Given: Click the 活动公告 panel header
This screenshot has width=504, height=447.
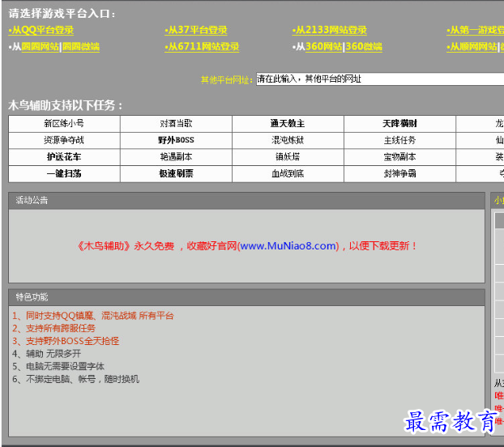Looking at the screenshot, I should pos(246,201).
